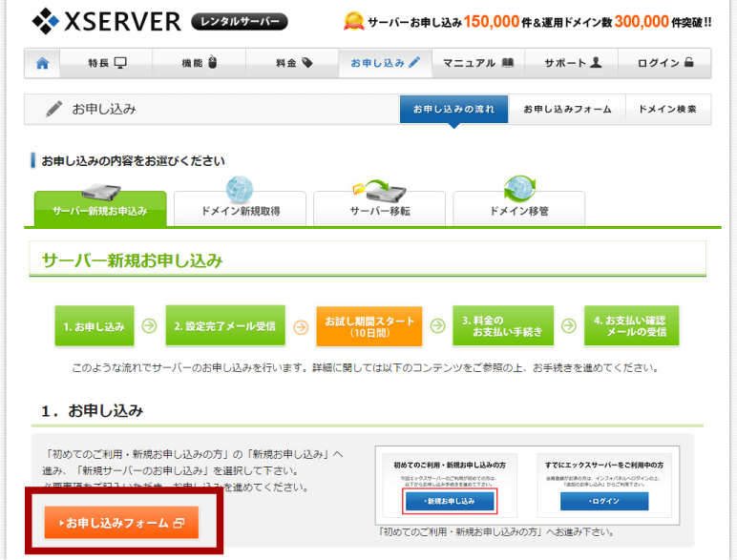Select サーバー新規お申込み tab
737x560 pixels.
coord(100,210)
